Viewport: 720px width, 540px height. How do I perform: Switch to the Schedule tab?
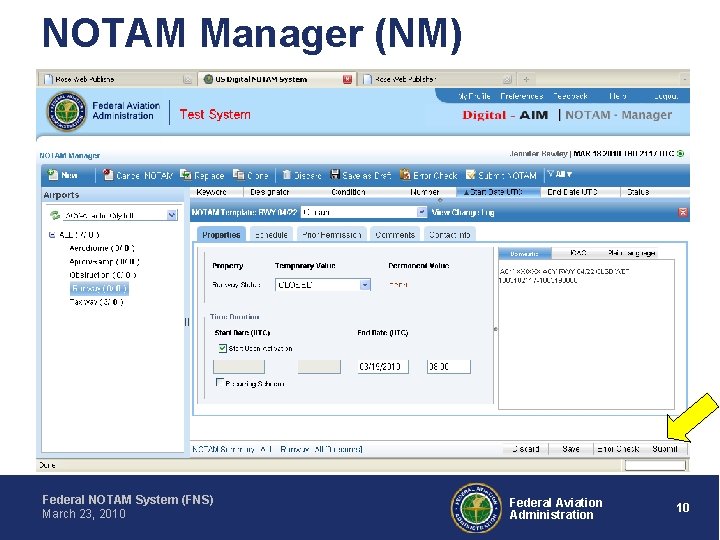(271, 235)
